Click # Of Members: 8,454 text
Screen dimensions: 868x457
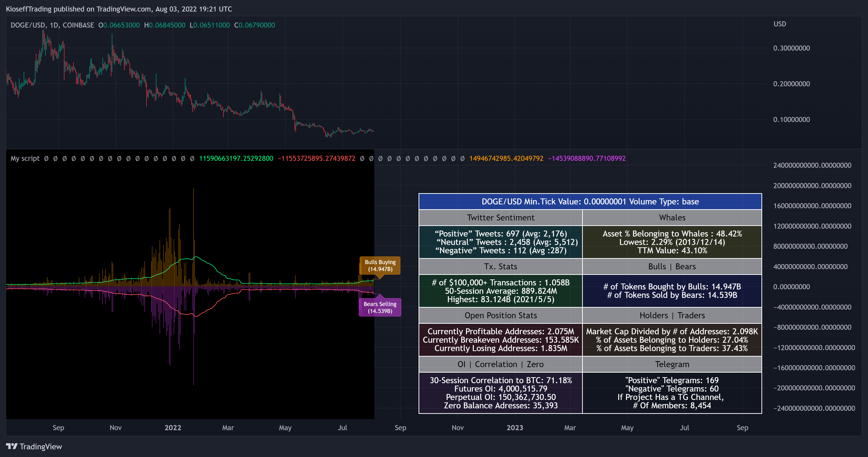click(672, 406)
